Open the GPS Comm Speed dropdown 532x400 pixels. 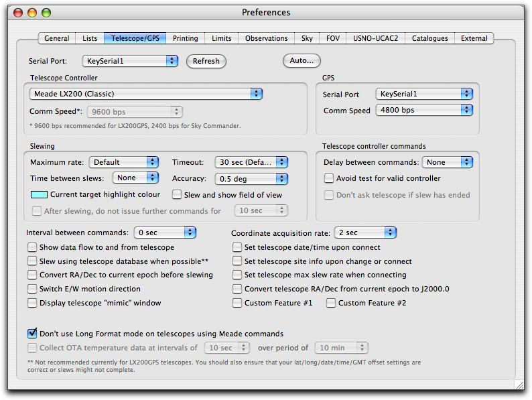coord(424,110)
